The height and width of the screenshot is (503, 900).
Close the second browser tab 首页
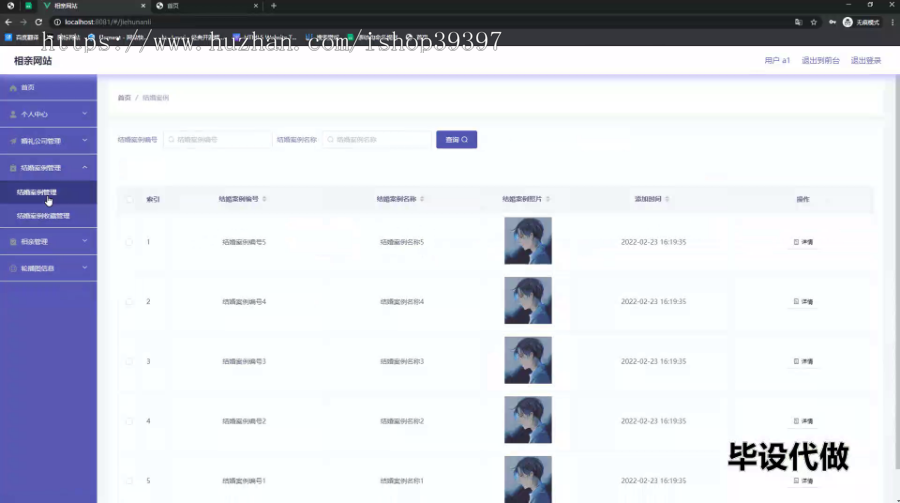[x=255, y=6]
